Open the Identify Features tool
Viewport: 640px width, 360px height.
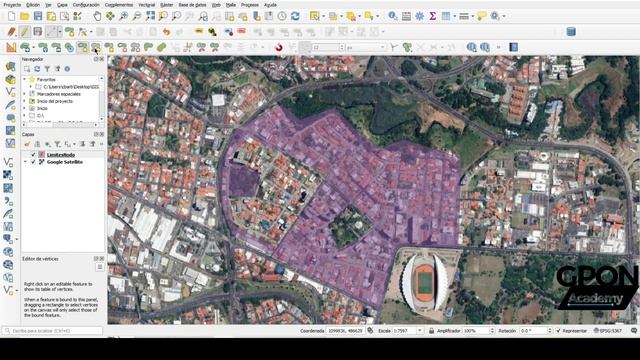(393, 16)
